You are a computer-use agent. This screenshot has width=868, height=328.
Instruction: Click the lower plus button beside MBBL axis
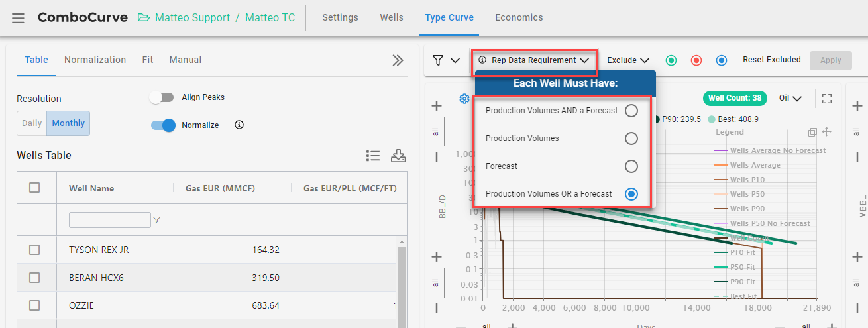857,257
